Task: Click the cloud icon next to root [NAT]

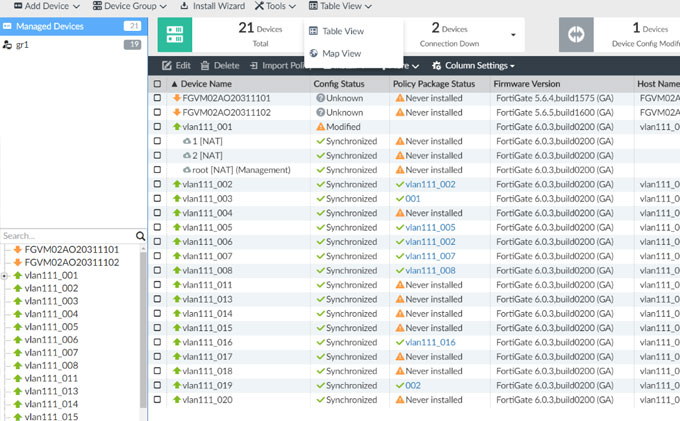Action: [x=186, y=170]
